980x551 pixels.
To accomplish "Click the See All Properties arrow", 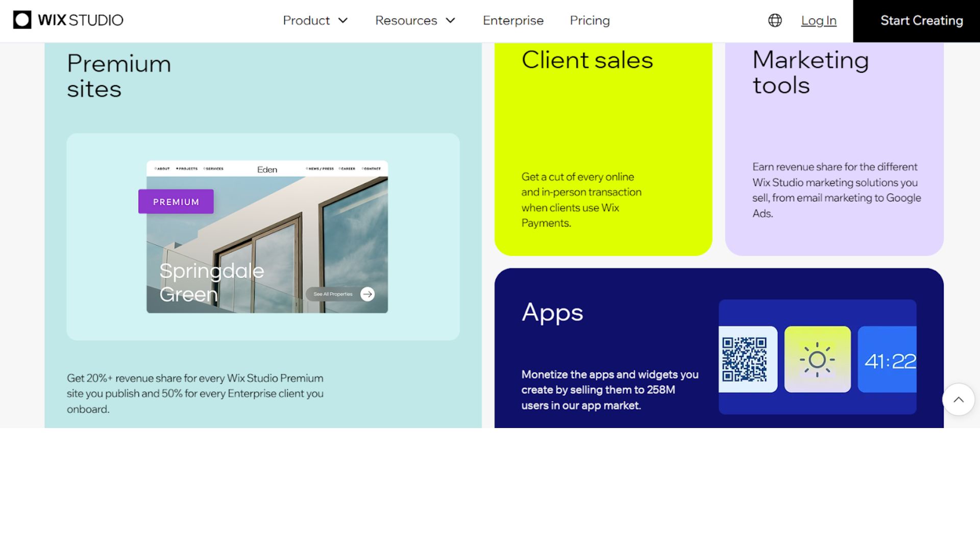I will click(367, 294).
